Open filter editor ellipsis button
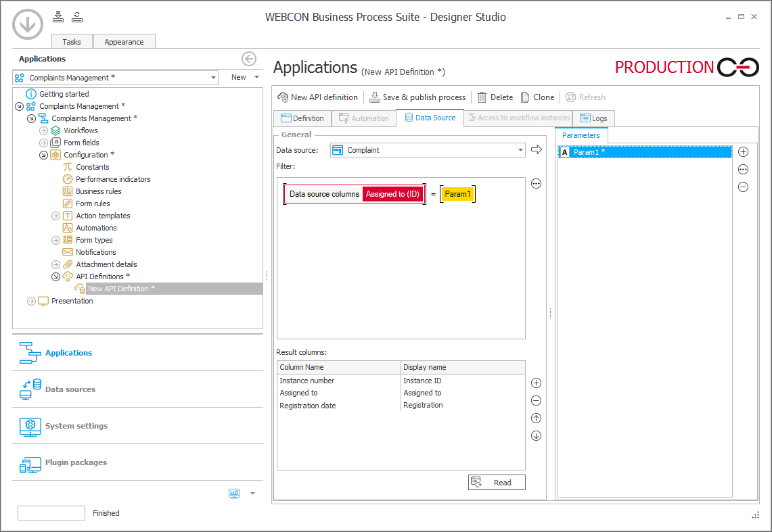The width and height of the screenshot is (772, 532). click(536, 184)
